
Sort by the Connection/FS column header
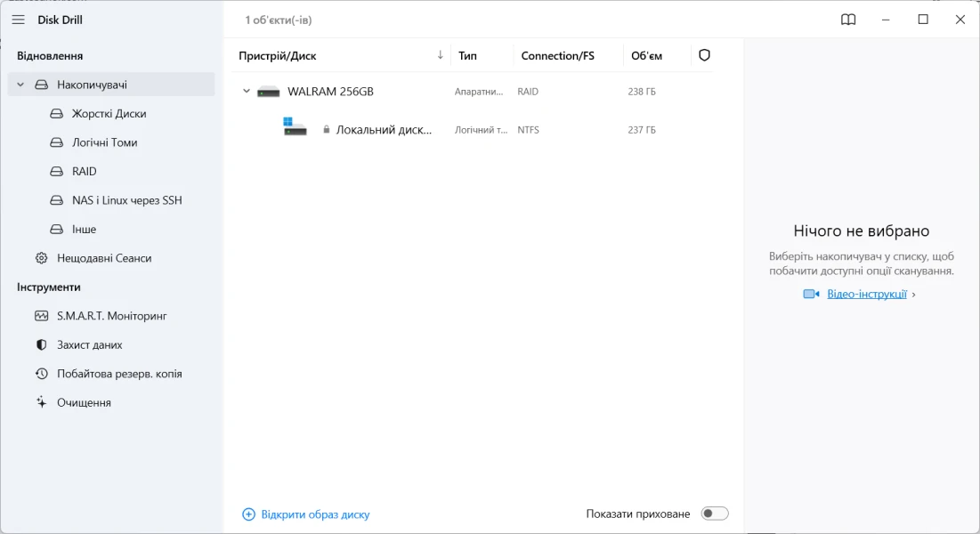(557, 56)
